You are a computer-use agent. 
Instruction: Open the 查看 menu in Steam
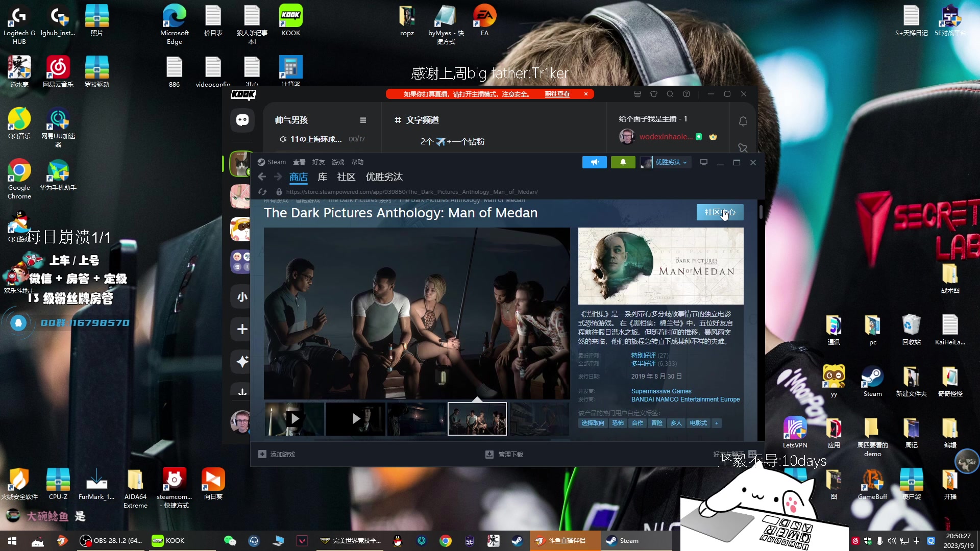[x=299, y=162]
